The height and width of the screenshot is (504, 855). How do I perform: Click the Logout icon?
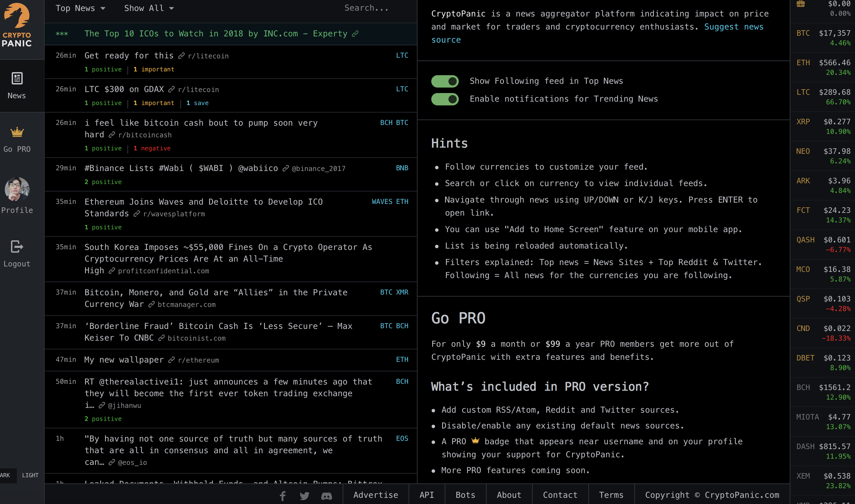17,247
